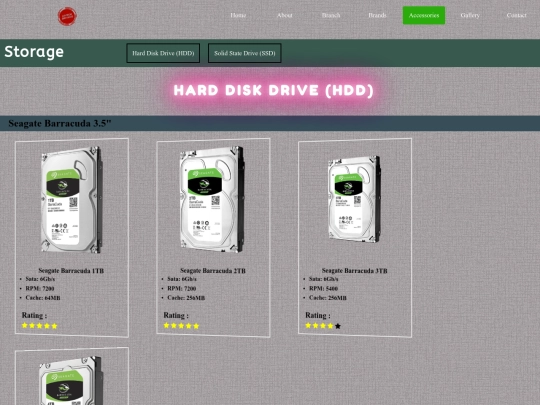Open the Contact navigation link
This screenshot has width=540, height=405.
[x=517, y=15]
